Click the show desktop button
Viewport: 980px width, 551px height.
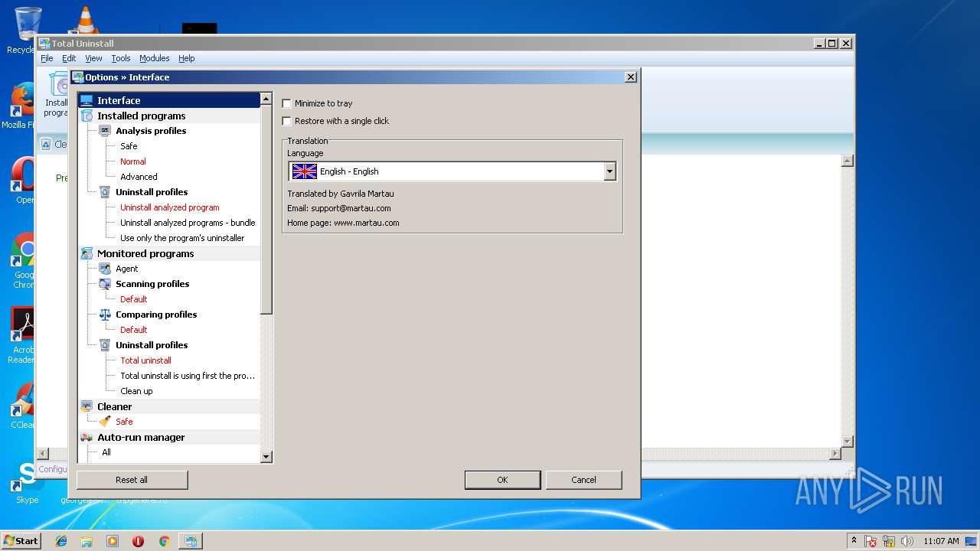971,541
